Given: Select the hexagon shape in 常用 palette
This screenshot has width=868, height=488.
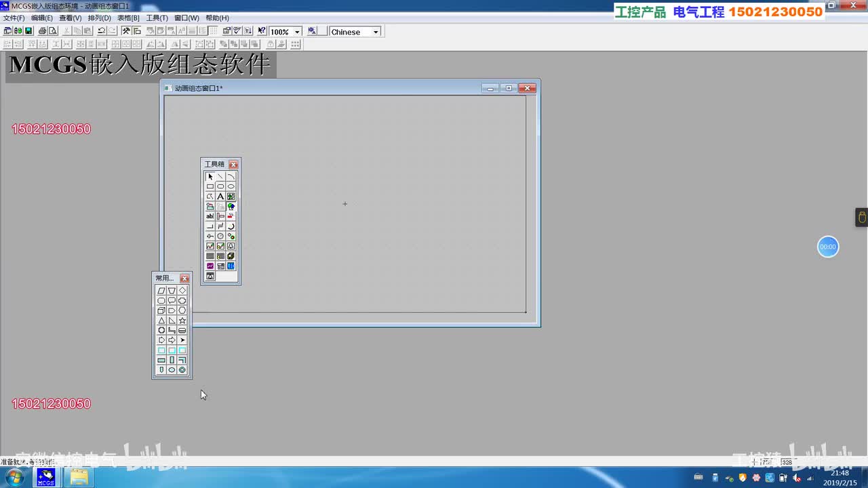Looking at the screenshot, I should tap(182, 310).
